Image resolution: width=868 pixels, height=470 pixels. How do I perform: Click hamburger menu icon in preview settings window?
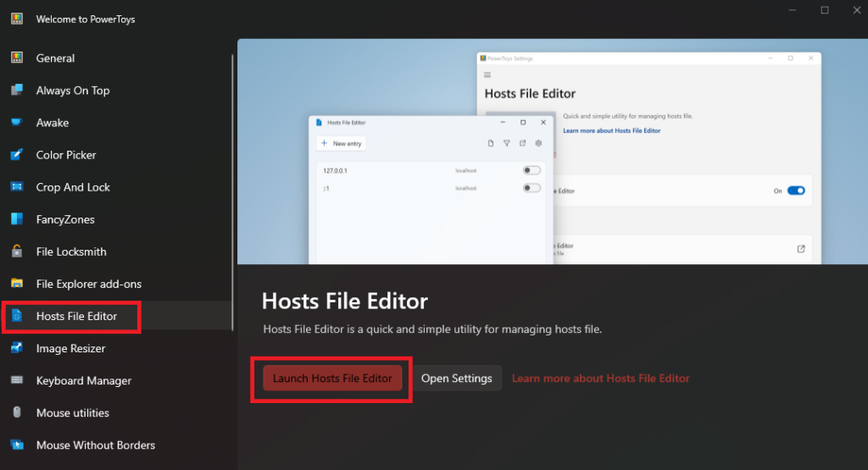[x=487, y=75]
